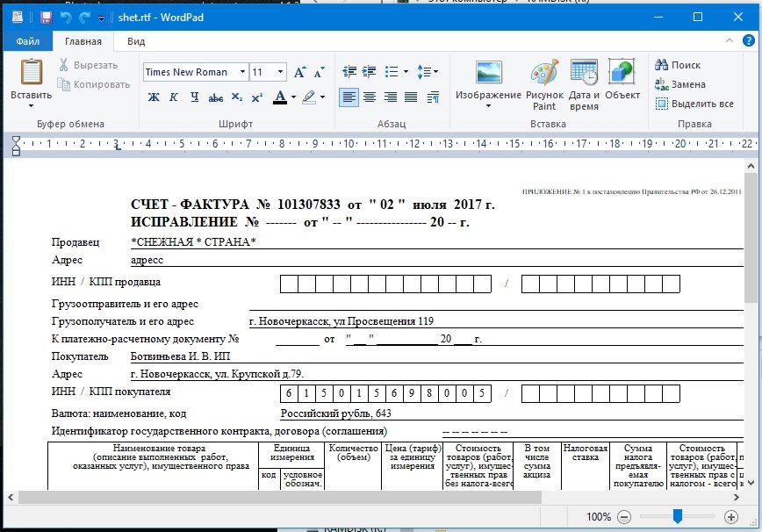The width and height of the screenshot is (762, 532).
Task: Open the Файл menu
Action: (26, 41)
